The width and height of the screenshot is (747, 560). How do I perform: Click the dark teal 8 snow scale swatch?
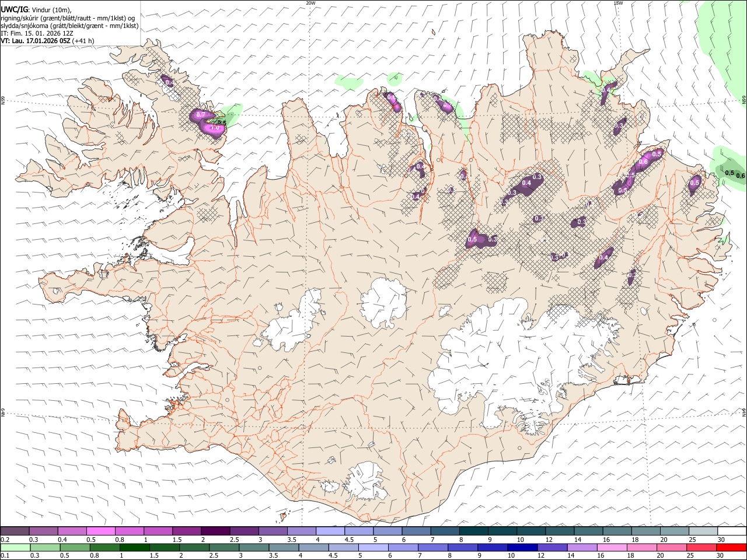tap(473, 531)
